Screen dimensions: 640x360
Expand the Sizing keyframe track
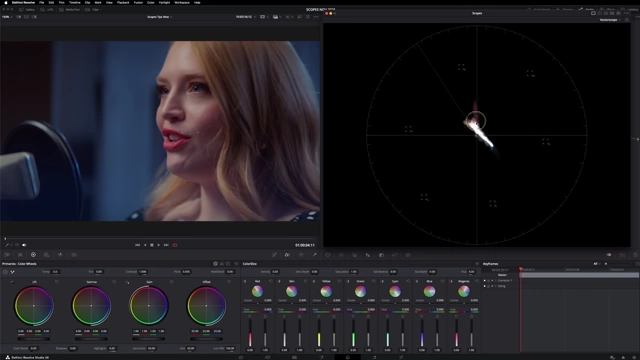click(x=496, y=286)
